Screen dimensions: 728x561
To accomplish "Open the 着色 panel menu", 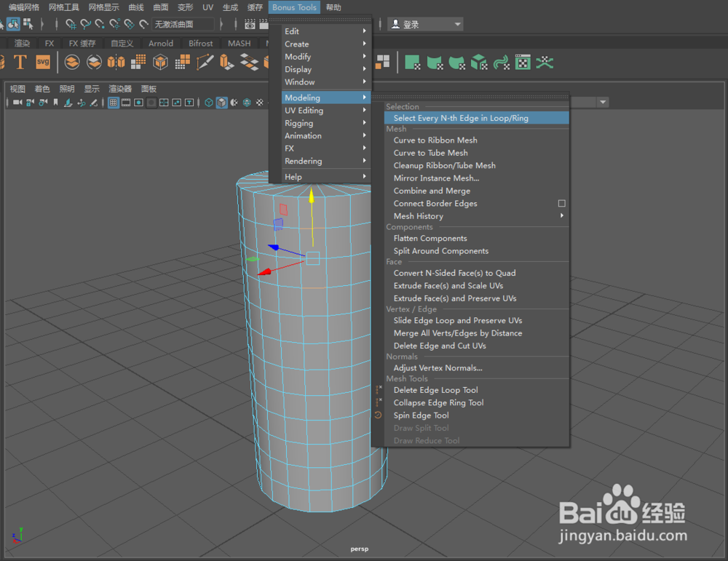I will [41, 89].
